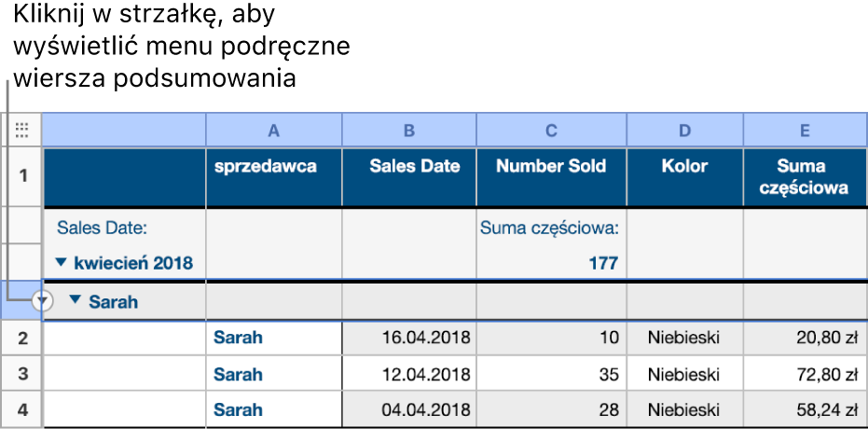Select column E header

click(x=806, y=130)
